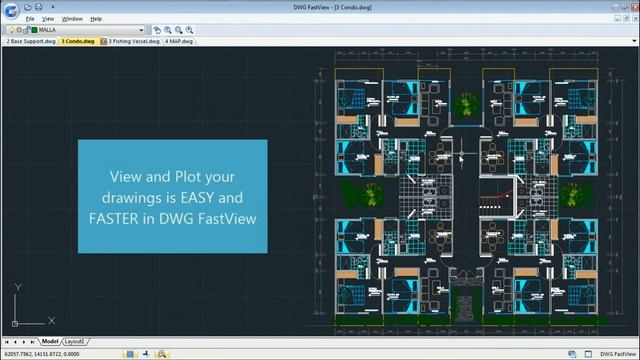Screen dimensions: 640x360
Task: Click the Open file icon in quick access bar
Action: [x=28, y=7]
